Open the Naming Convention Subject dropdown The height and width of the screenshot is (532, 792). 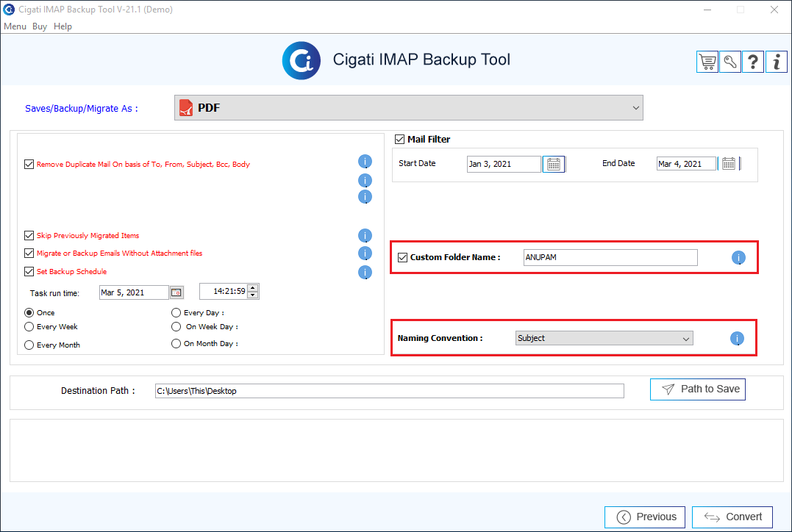[604, 338]
